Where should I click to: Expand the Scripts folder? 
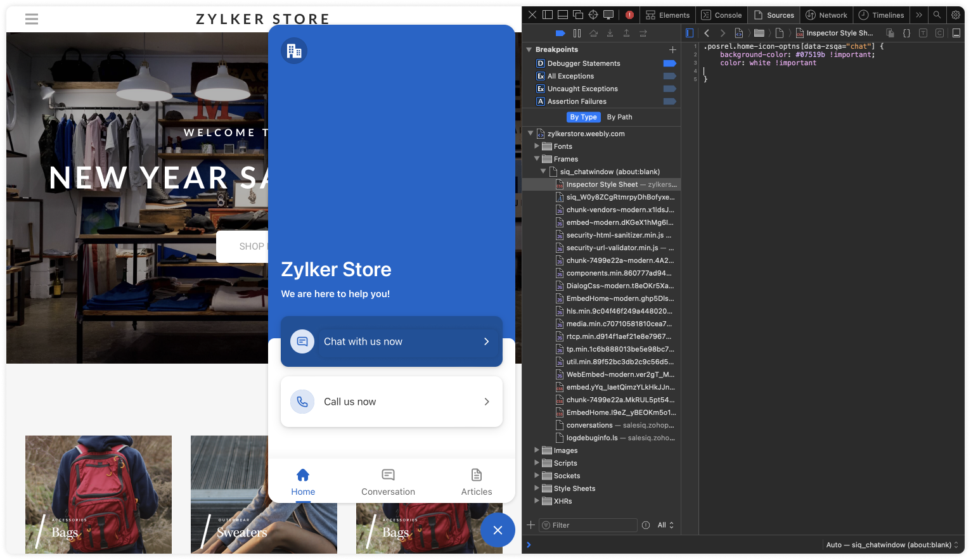[537, 463]
